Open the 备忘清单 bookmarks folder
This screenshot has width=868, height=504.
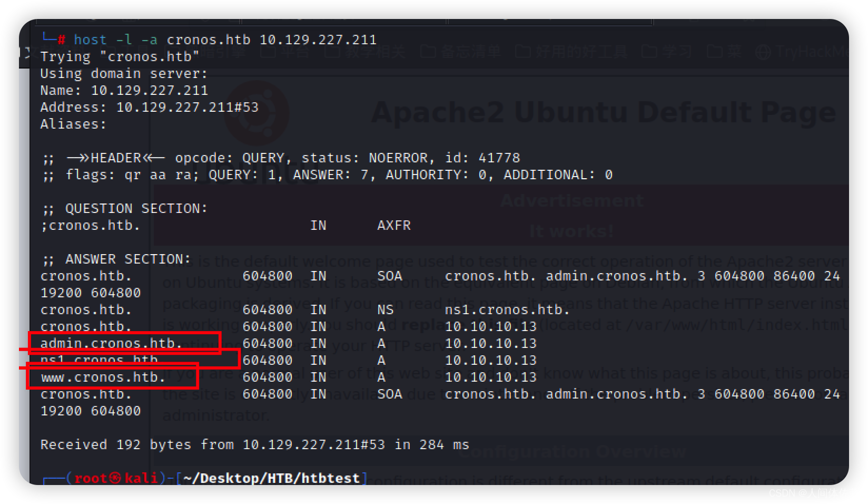(x=471, y=51)
